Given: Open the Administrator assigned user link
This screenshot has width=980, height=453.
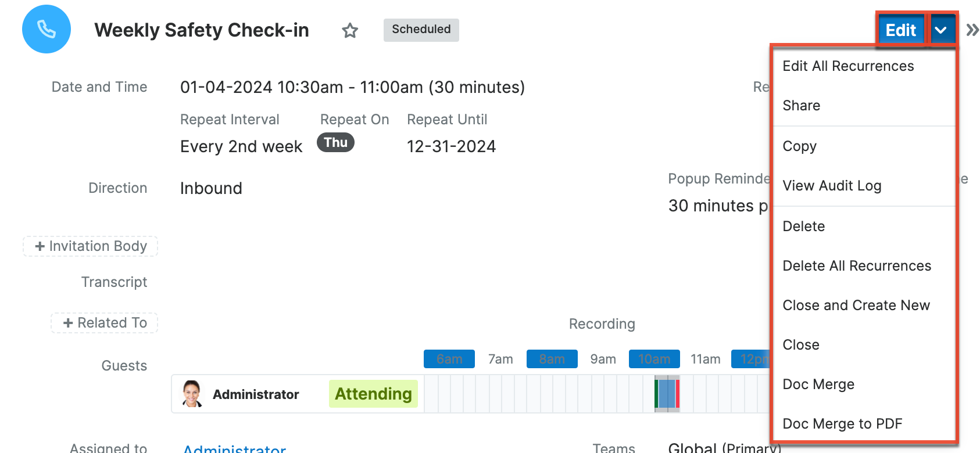Looking at the screenshot, I should (x=234, y=448).
